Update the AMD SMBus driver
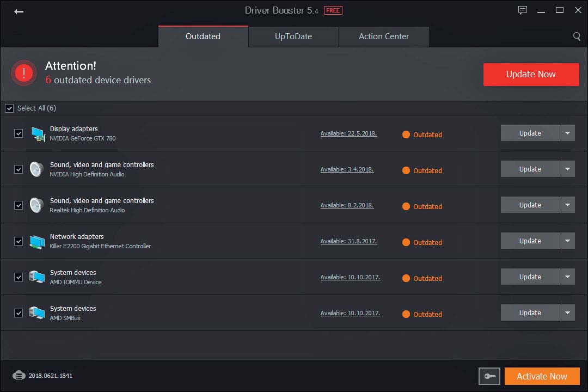 [x=531, y=313]
